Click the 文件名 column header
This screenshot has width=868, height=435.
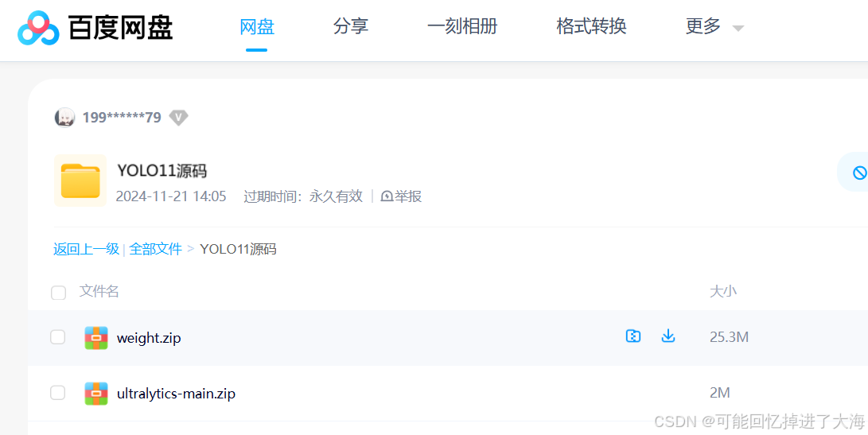point(99,291)
